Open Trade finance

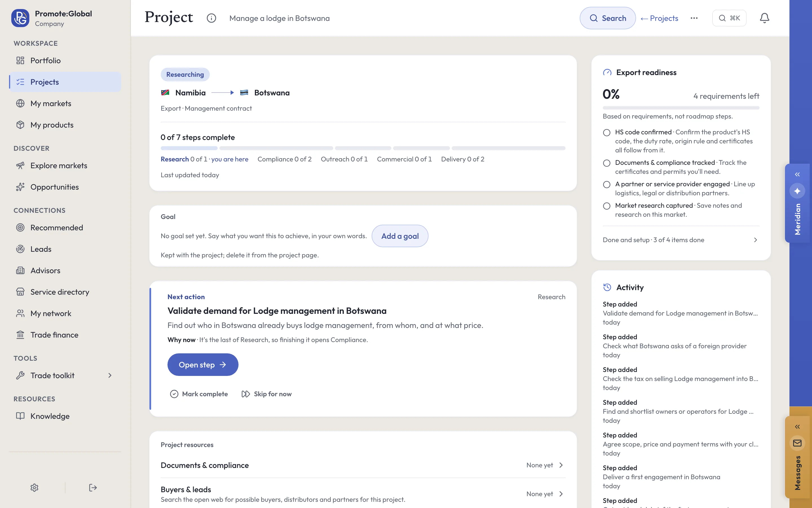[x=65, y=335]
